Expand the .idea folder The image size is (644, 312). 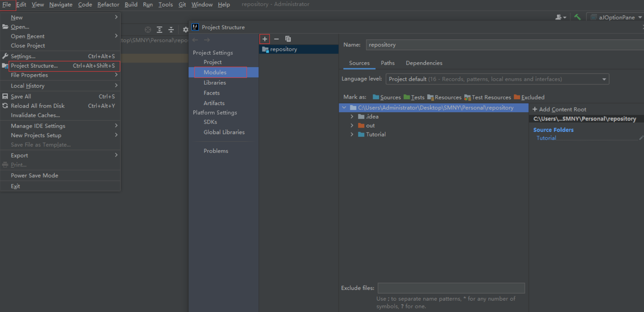click(x=352, y=116)
